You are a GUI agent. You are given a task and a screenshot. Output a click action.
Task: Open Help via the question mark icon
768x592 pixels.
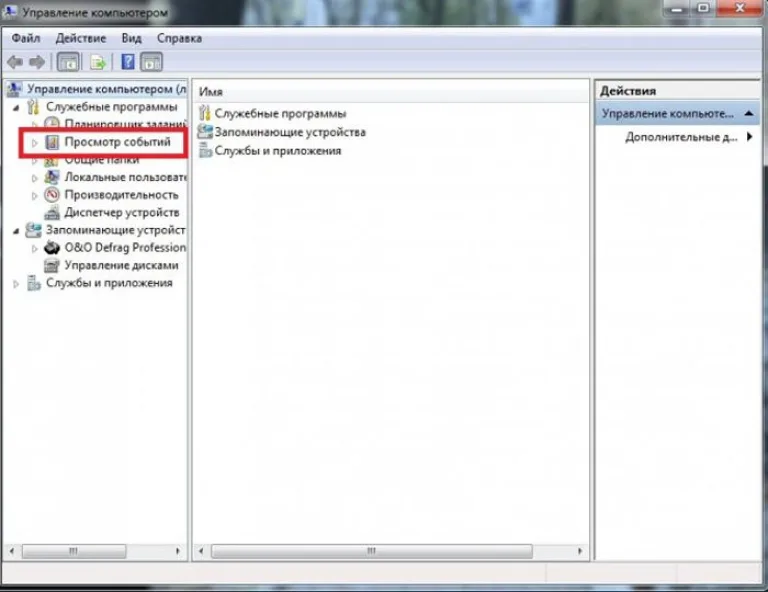point(128,62)
